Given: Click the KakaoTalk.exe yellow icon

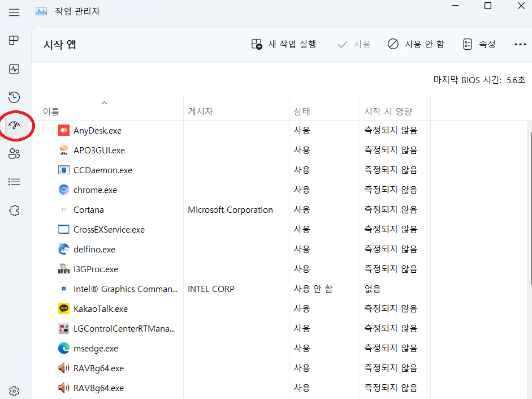Looking at the screenshot, I should pyautogui.click(x=64, y=308).
